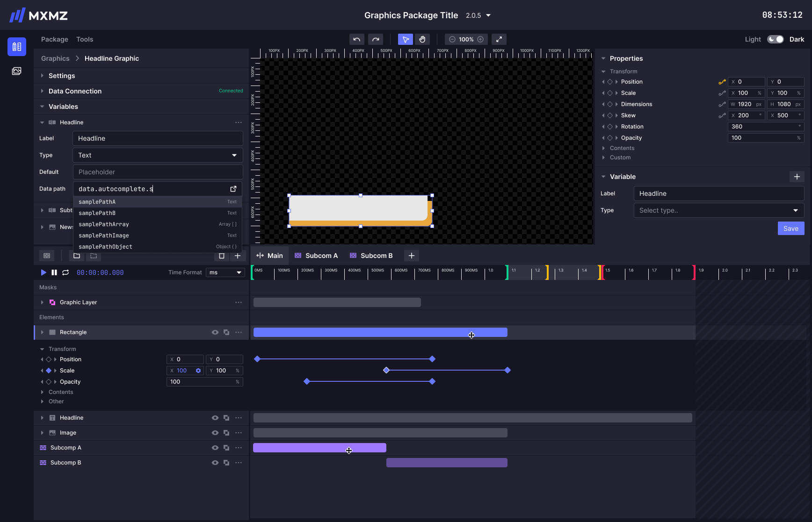The image size is (812, 522).
Task: Switch to the Subcom B tab
Action: [x=371, y=256]
